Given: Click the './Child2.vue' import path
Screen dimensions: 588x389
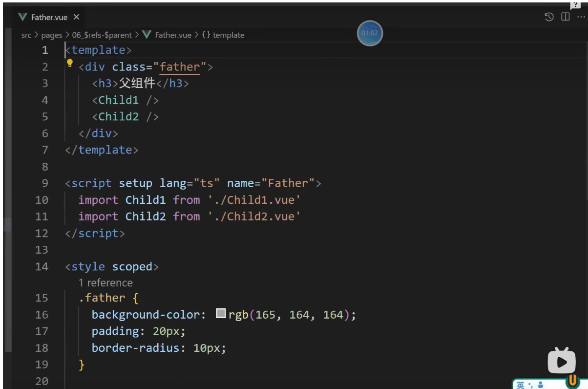Looking at the screenshot, I should [254, 216].
